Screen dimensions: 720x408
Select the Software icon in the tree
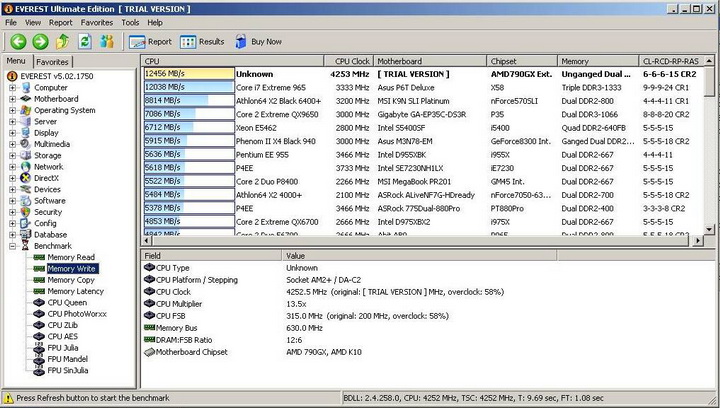[x=26, y=201]
